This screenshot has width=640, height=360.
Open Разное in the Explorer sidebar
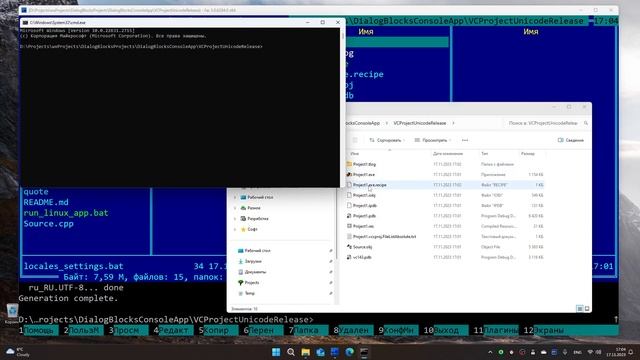coord(253,208)
